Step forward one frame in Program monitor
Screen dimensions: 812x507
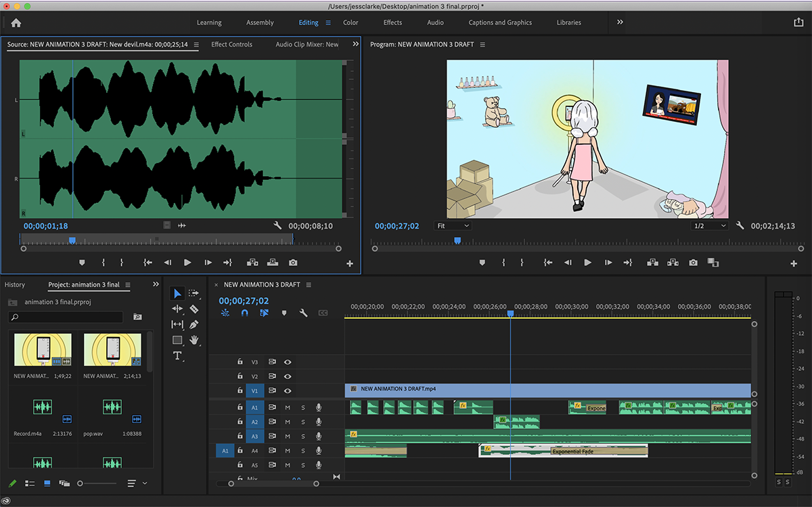(608, 263)
